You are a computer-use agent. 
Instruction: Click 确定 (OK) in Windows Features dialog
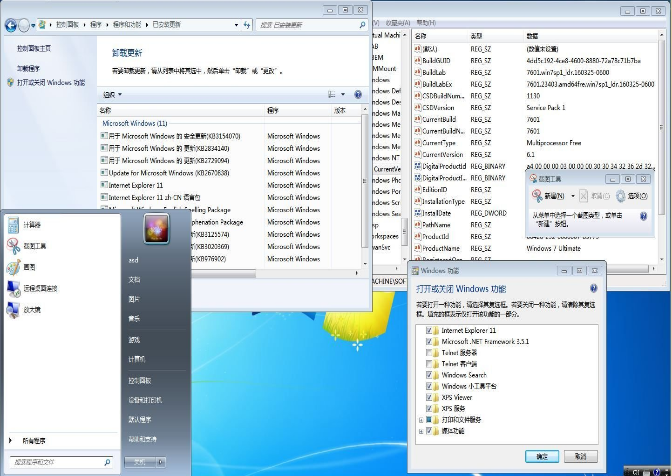coord(542,456)
